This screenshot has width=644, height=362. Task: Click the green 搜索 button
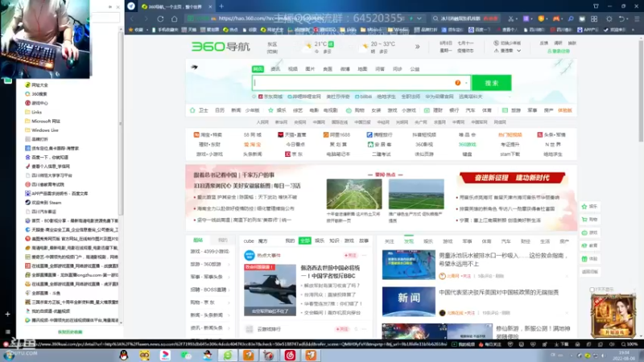pos(492,83)
